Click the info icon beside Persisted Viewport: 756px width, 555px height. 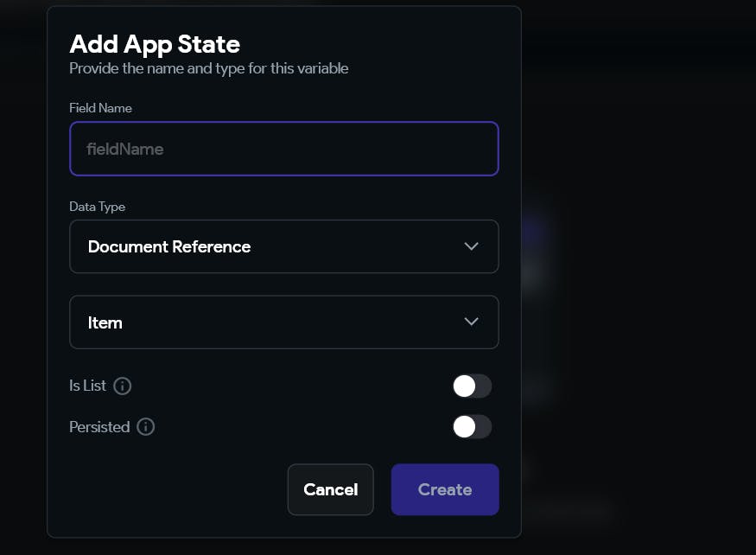(x=146, y=427)
